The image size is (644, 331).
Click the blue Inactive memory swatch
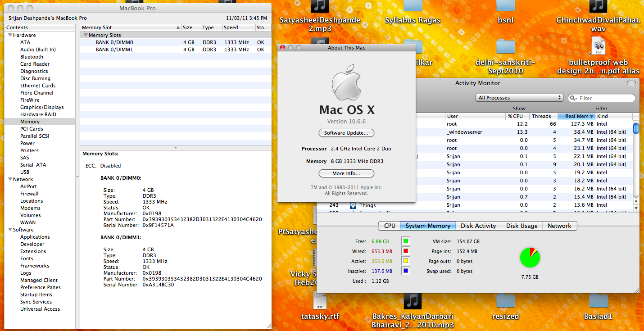(405, 271)
